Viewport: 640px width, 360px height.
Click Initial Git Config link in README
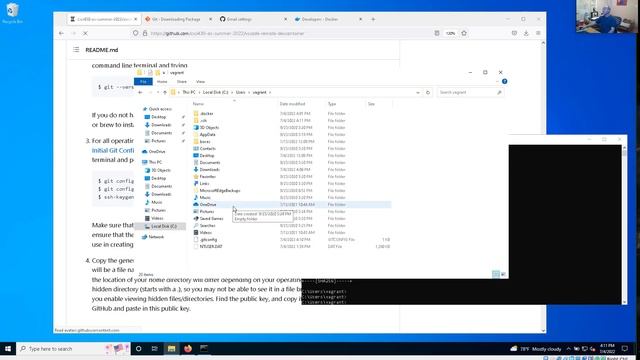point(113,150)
